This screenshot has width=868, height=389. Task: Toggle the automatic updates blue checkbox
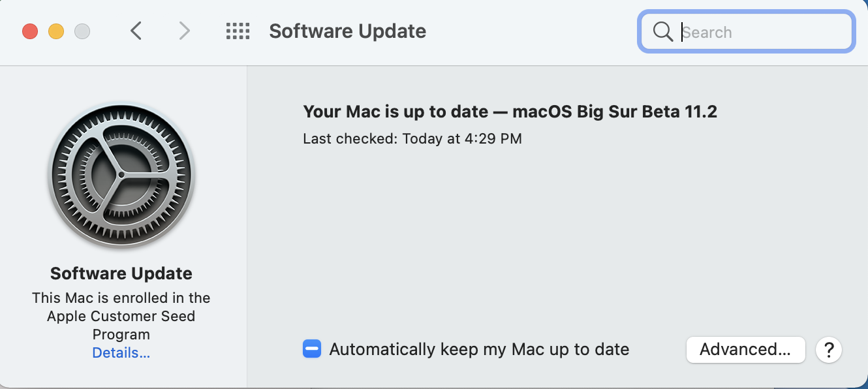[312, 349]
